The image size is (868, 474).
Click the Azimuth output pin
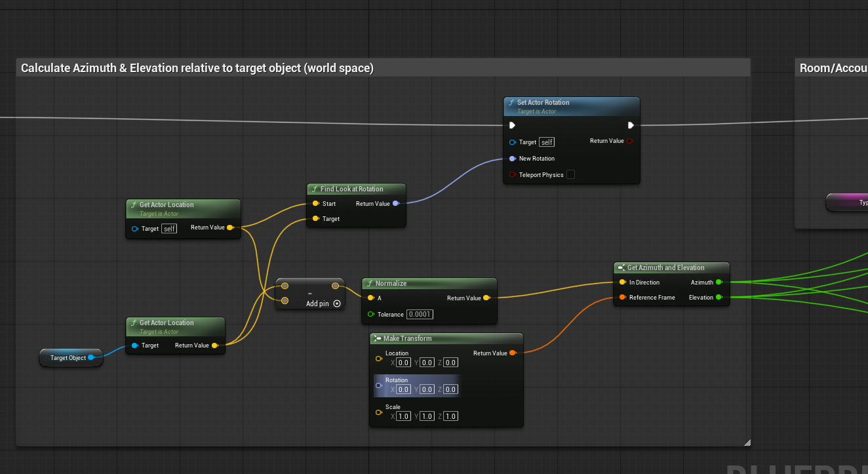tap(719, 282)
